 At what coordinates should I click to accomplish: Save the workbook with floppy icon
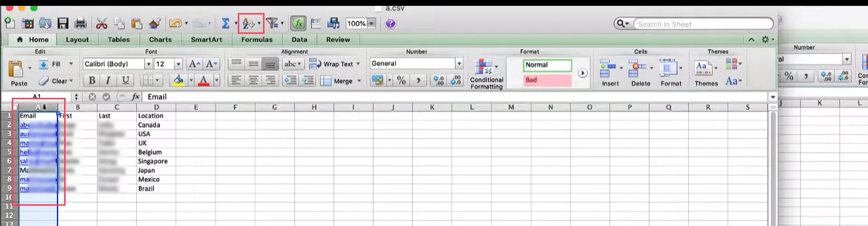[x=63, y=23]
